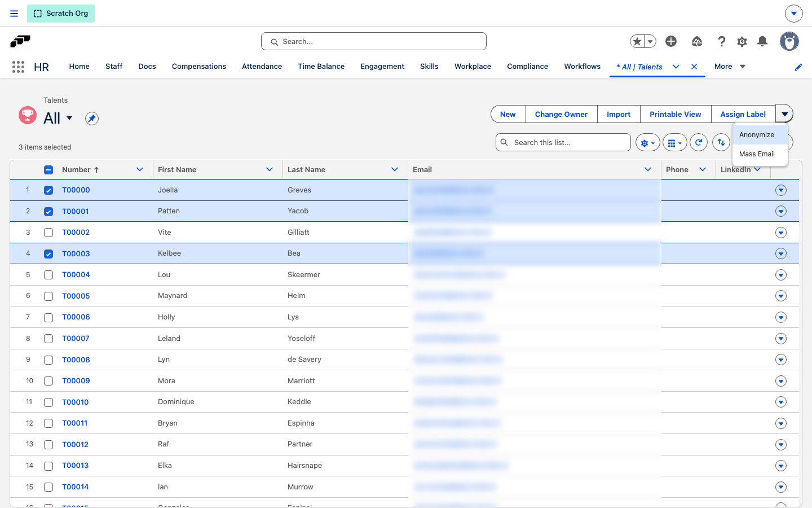This screenshot has width=812, height=508.
Task: Open the Favorites star icon
Action: (637, 41)
